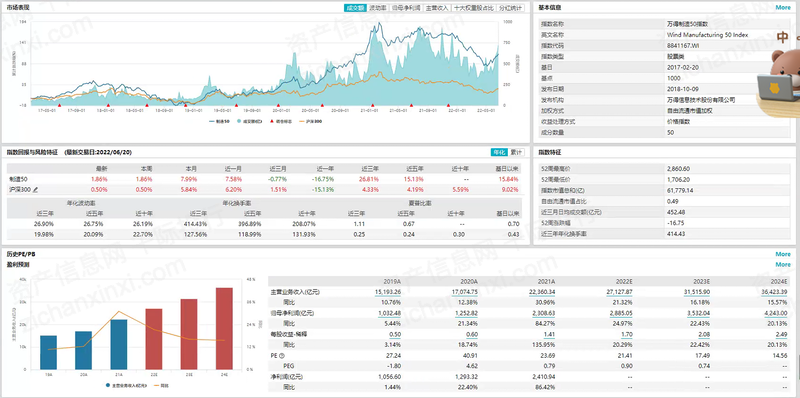The width and height of the screenshot is (800, 398).
Task: Select the 年化 toggle button
Action: 499,152
